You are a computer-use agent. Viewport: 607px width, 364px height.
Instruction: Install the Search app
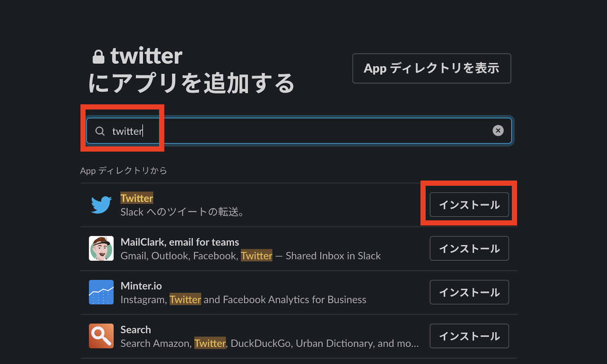tap(469, 336)
